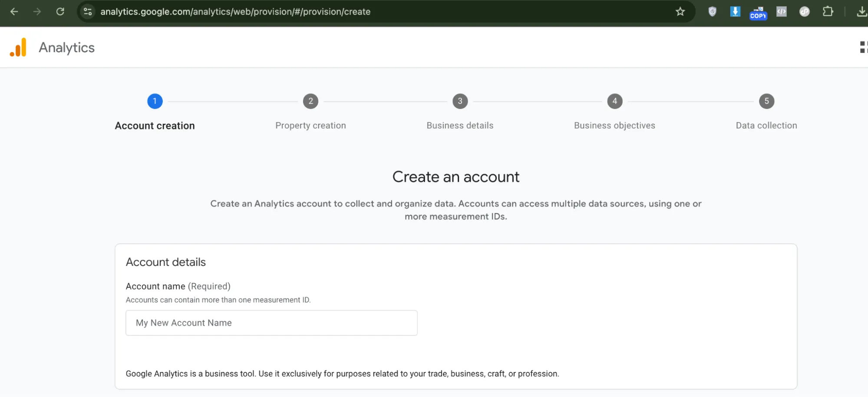Open the COPY extension icon
The height and width of the screenshot is (397, 868).
pos(758,13)
